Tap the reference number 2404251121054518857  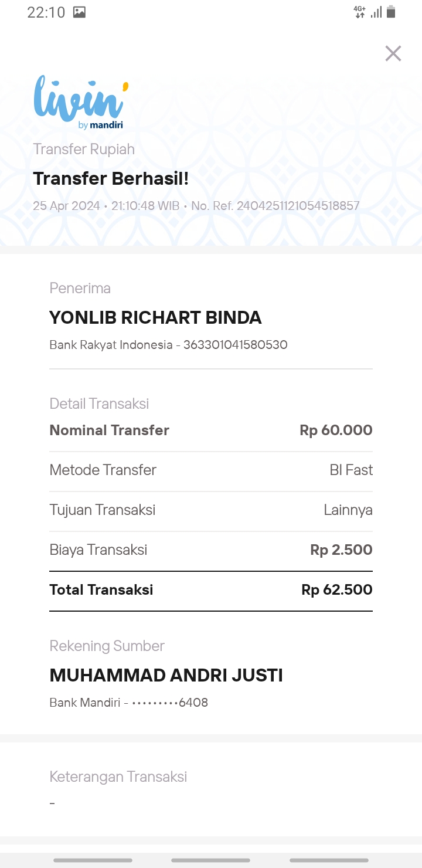[x=298, y=206]
